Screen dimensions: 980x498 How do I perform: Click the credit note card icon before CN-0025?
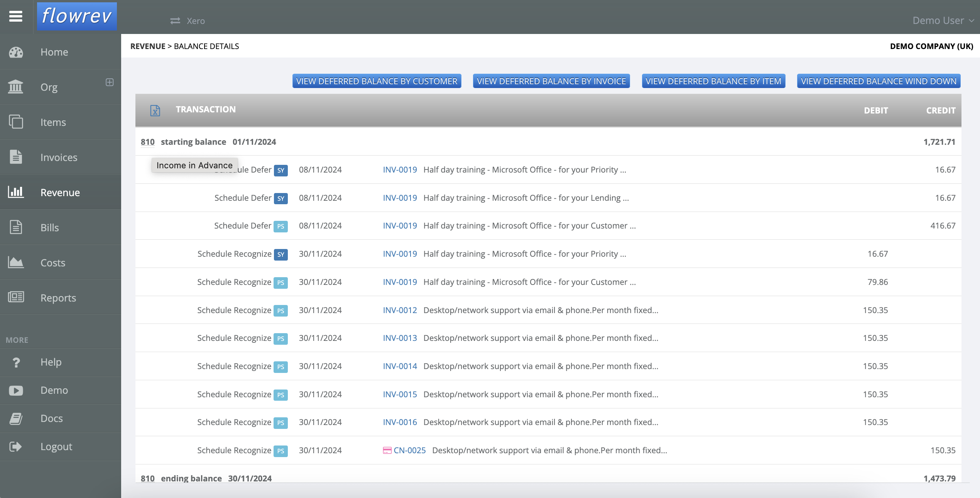pyautogui.click(x=387, y=451)
